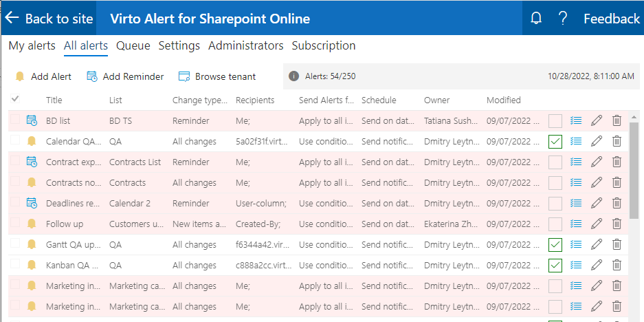Edit the Deadlines re... reminder

(597, 203)
